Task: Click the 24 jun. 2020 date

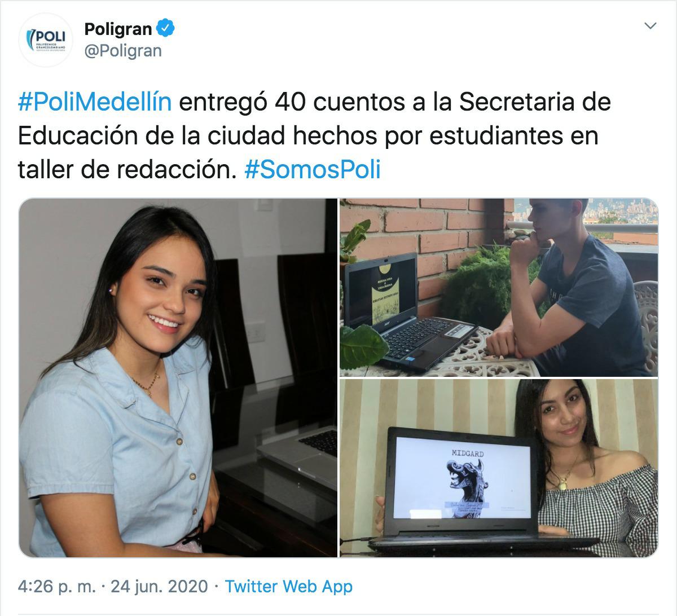Action: [x=160, y=587]
